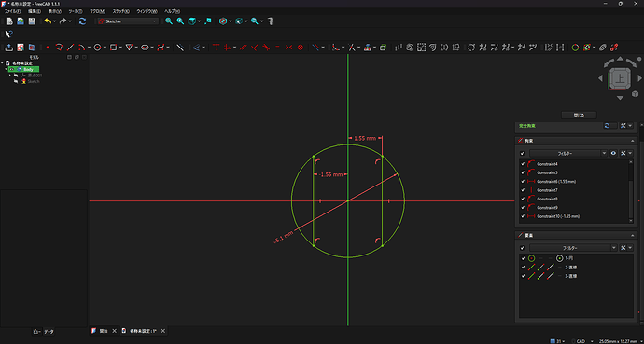Open the Help menu
This screenshot has height=344, width=644.
(x=172, y=11)
